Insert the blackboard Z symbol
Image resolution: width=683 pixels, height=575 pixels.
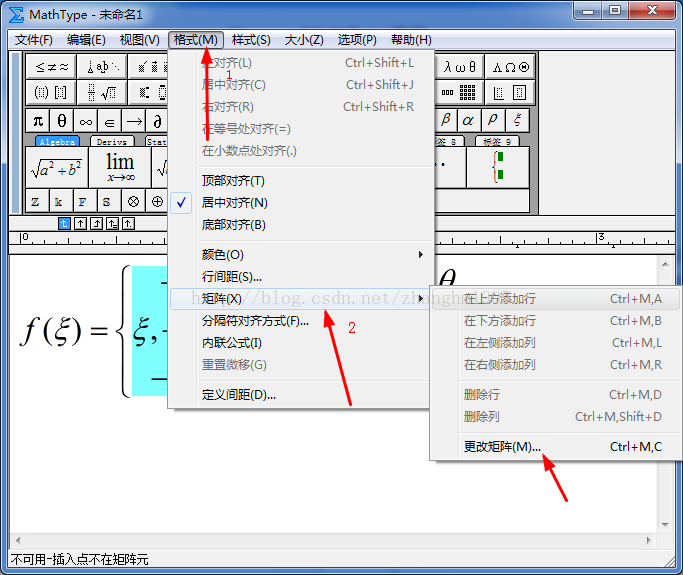point(37,201)
